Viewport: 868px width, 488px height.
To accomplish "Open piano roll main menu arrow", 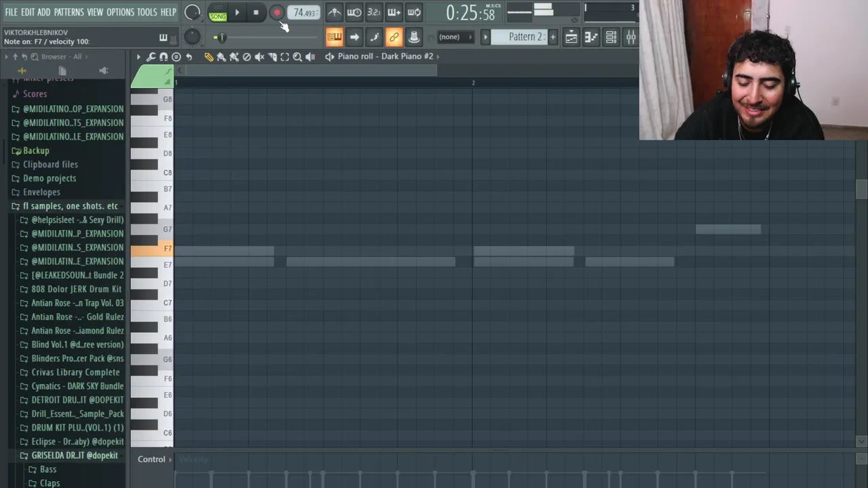I will [138, 57].
